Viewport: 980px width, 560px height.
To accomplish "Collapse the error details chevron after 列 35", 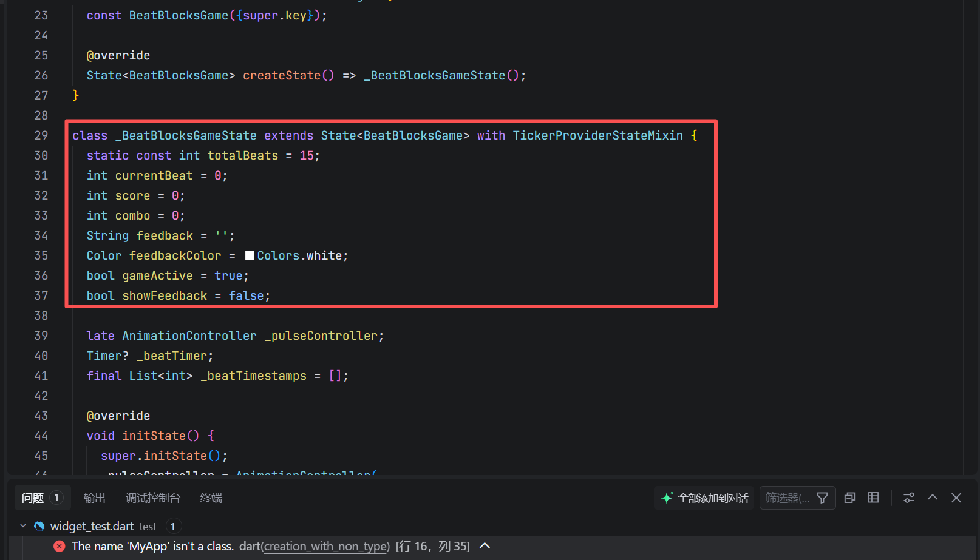I will (x=485, y=545).
